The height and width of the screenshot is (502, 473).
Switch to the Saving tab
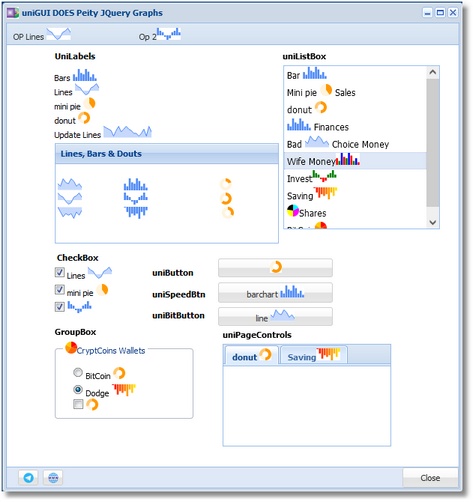(x=314, y=355)
